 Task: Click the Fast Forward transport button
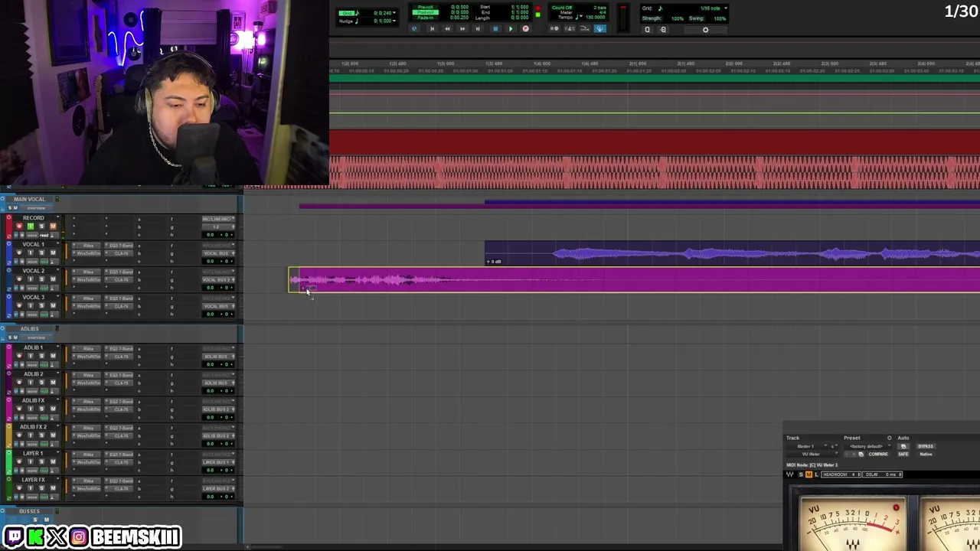coord(462,29)
